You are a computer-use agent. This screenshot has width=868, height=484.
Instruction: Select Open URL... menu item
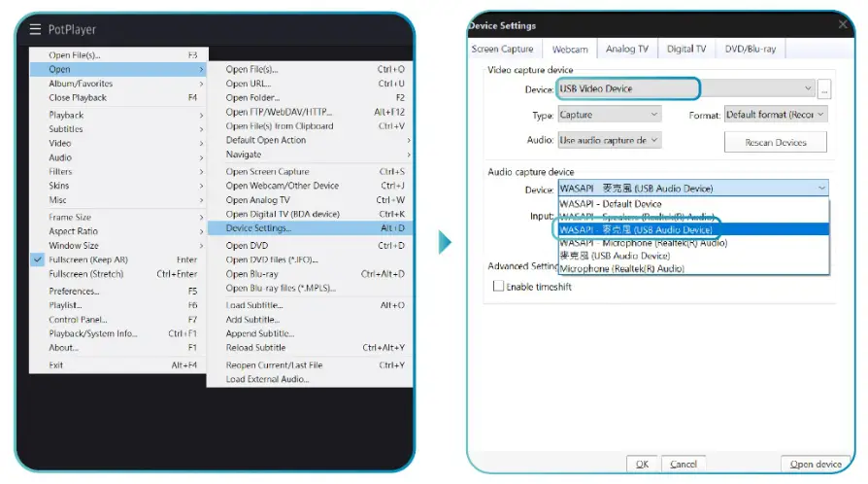(x=310, y=84)
